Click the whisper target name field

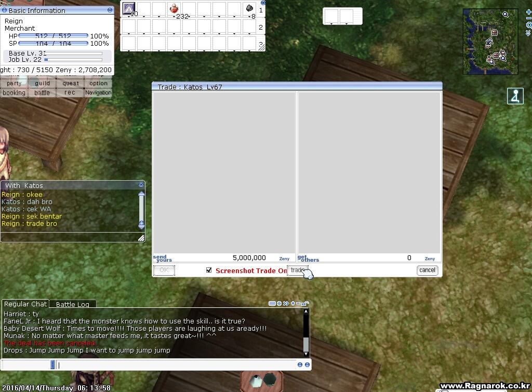point(26,365)
